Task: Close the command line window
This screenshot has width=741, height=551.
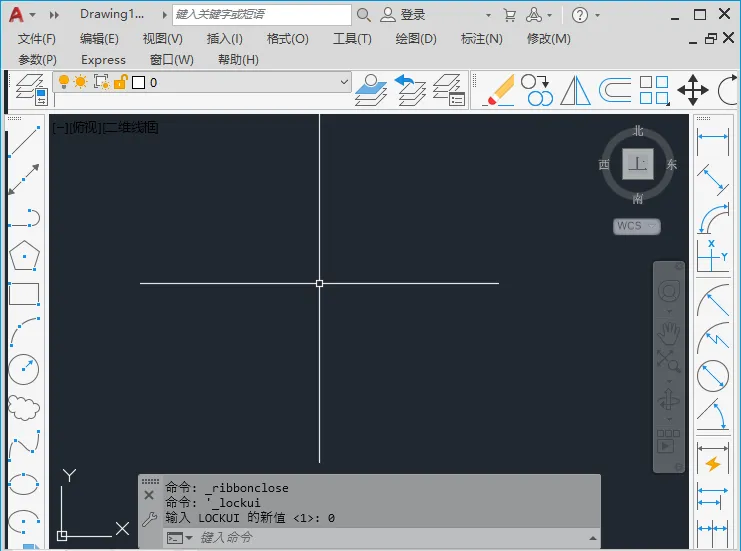Action: pyautogui.click(x=149, y=495)
